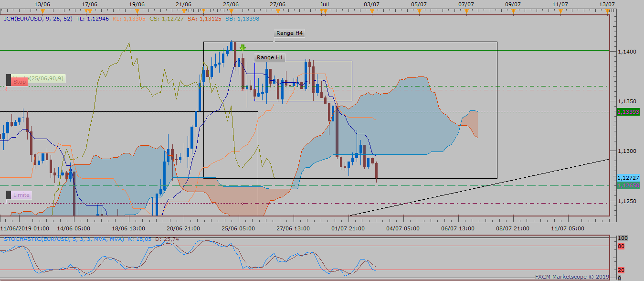The width and height of the screenshot is (644, 281).
Task: Select the Range H1 label
Action: [270, 57]
